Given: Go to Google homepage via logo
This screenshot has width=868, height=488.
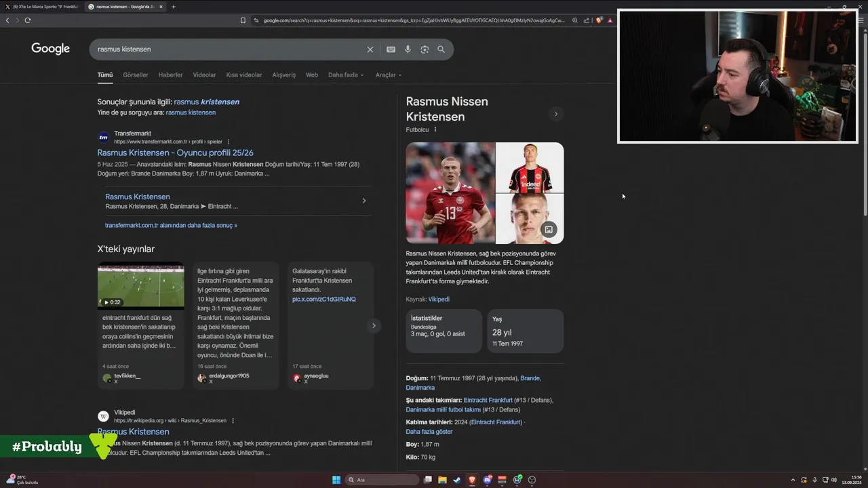Looking at the screenshot, I should (51, 49).
